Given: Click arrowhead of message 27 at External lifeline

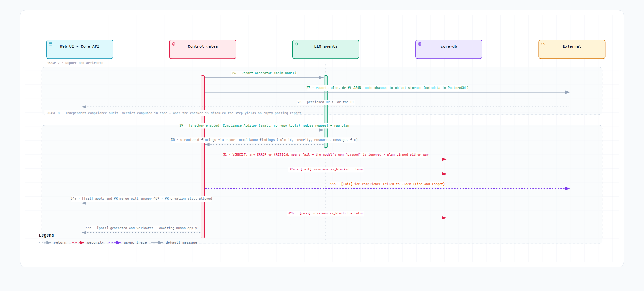Looking at the screenshot, I should coord(568,92).
